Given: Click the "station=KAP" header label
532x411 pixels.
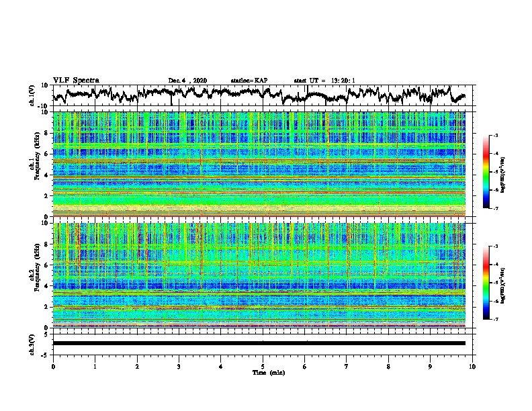Looking at the screenshot, I should (x=249, y=81).
